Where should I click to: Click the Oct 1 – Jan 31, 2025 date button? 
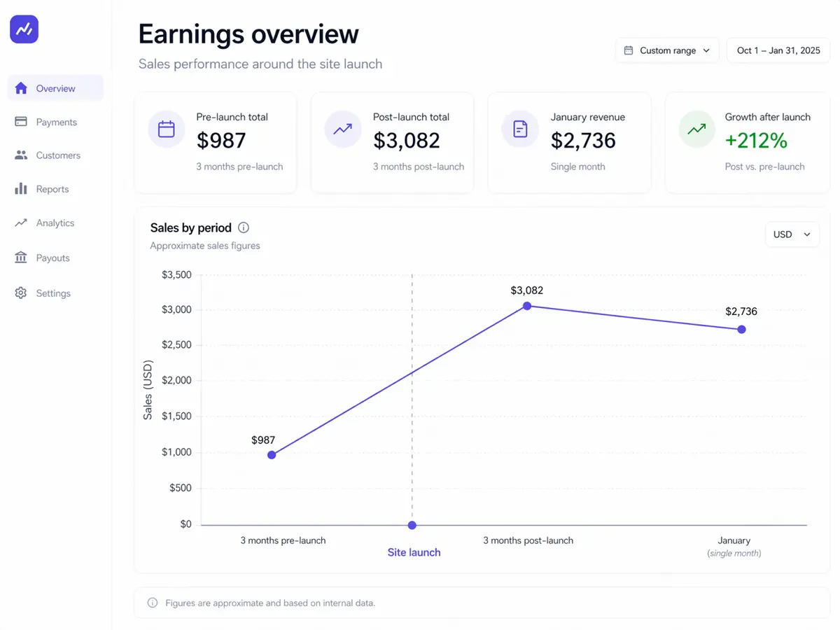pos(778,50)
